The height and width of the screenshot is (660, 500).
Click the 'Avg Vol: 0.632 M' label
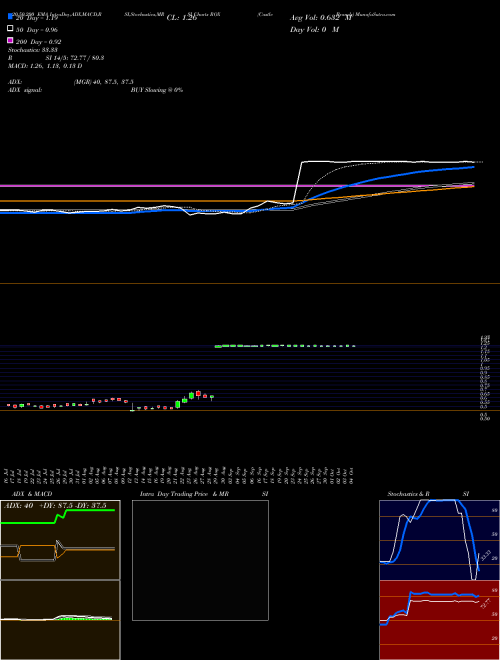321,18
